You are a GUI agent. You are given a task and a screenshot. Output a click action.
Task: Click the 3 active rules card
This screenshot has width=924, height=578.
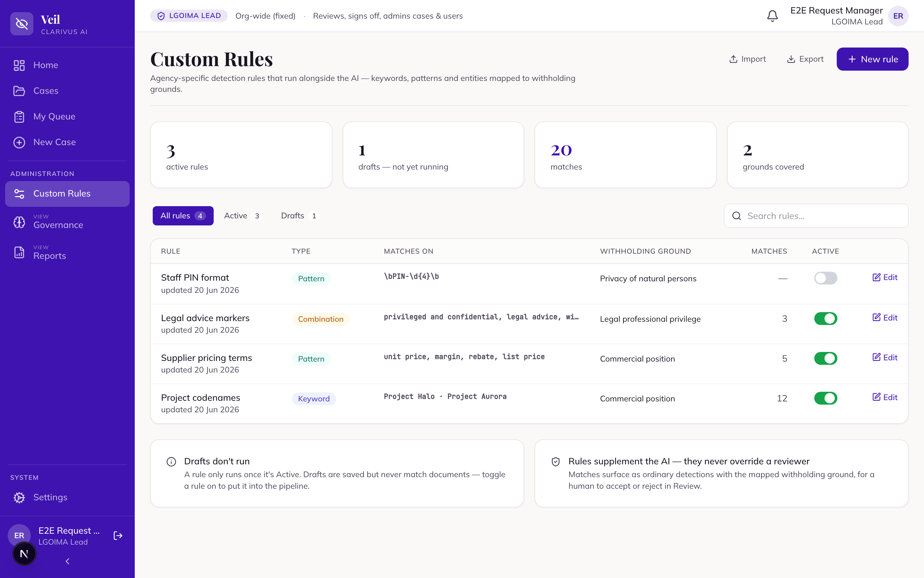tap(241, 155)
